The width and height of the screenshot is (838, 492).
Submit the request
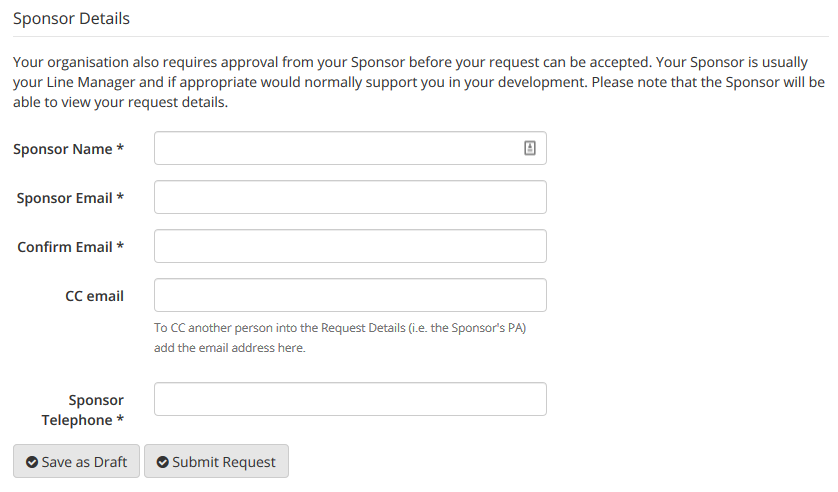click(x=216, y=461)
